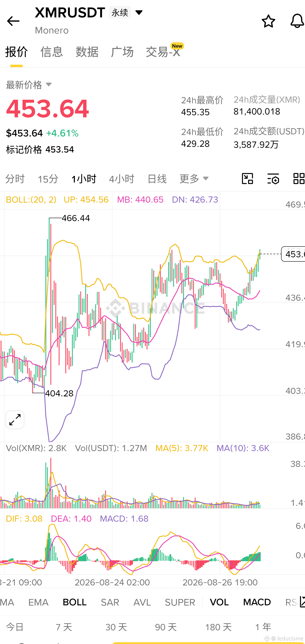Screen dimensions: 305x644
Task: Select the 1 年 performance range
Action: tap(263, 627)
